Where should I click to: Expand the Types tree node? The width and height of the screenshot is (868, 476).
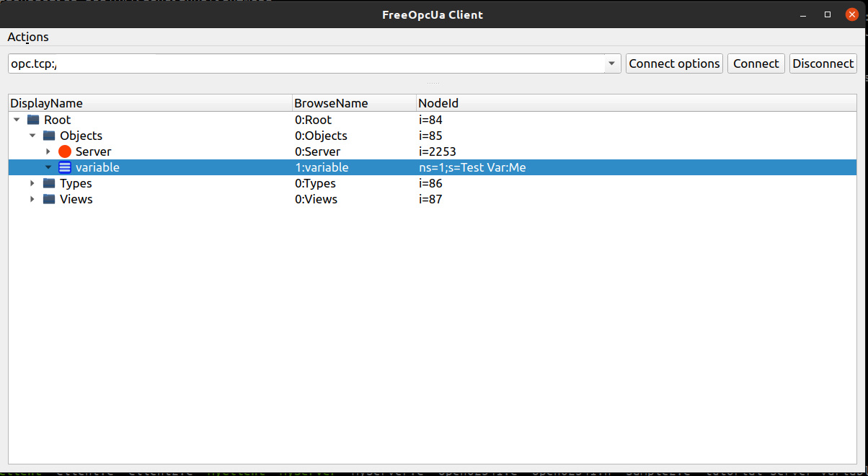(x=32, y=183)
